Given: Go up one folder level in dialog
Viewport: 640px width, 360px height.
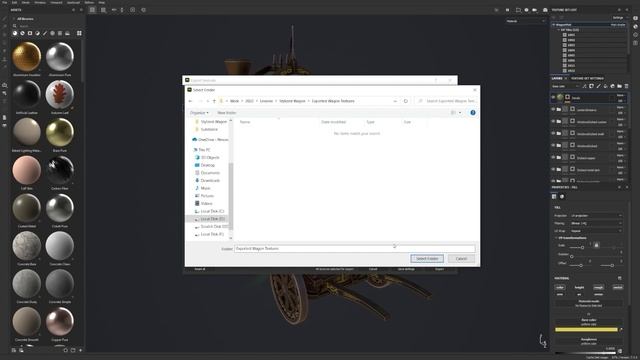Looking at the screenshot, I should 214,101.
